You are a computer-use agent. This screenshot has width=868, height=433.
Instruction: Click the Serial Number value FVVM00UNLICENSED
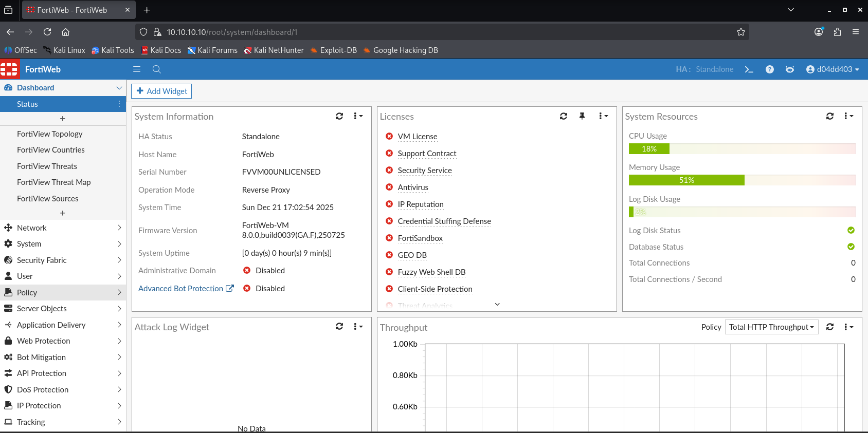coord(281,172)
